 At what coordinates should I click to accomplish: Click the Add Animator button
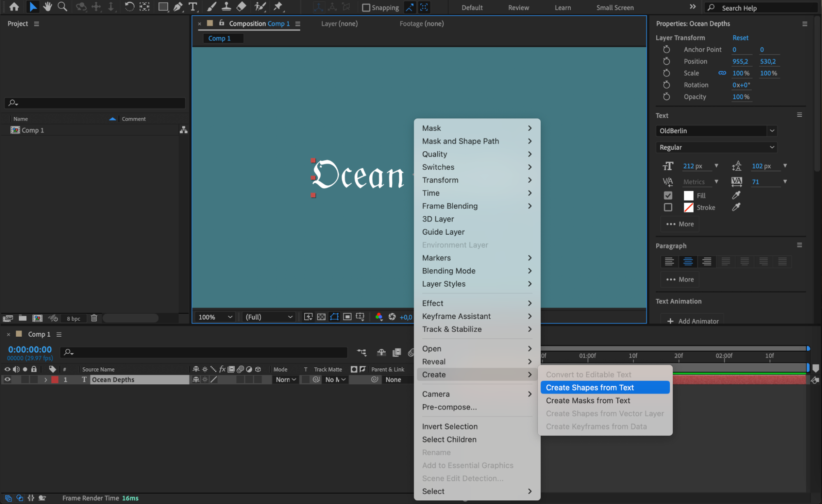[693, 321]
